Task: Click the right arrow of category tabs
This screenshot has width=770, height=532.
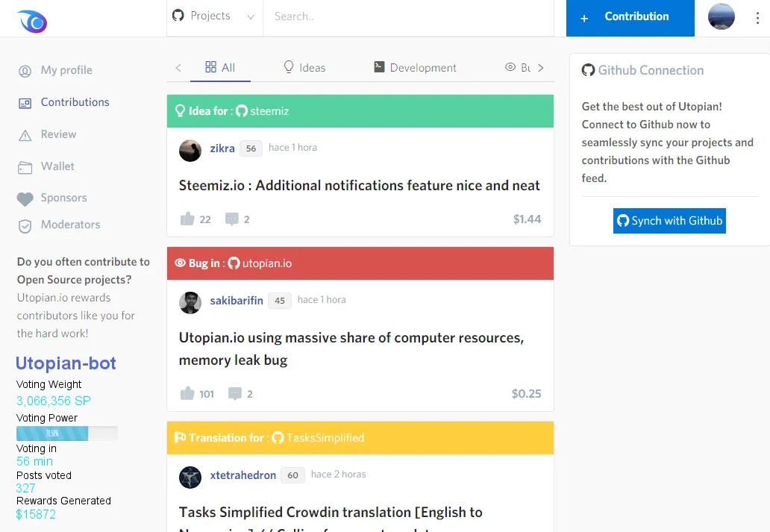Action: click(x=541, y=68)
